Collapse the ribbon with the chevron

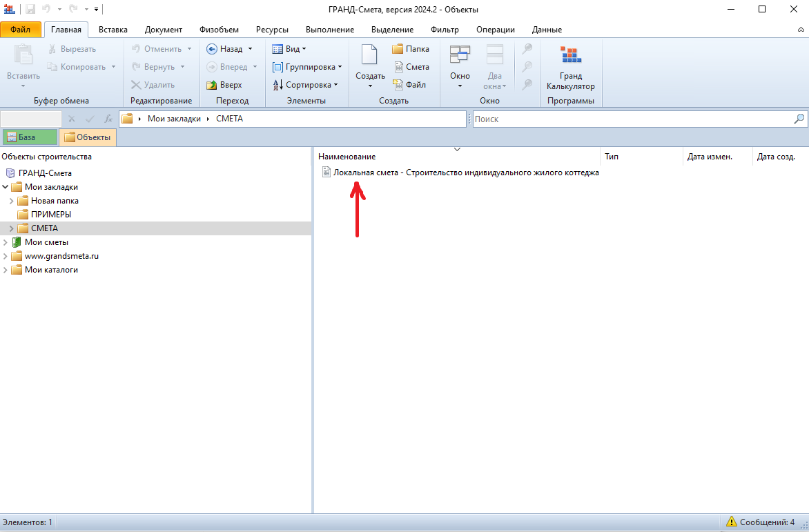801,30
